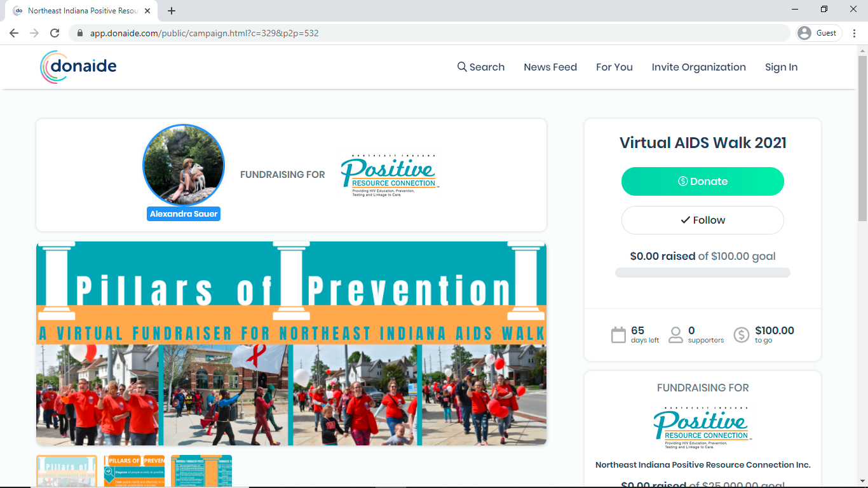Select the second thumbnail with the orange Pillars header
This screenshot has width=868, height=488.
[x=134, y=471]
